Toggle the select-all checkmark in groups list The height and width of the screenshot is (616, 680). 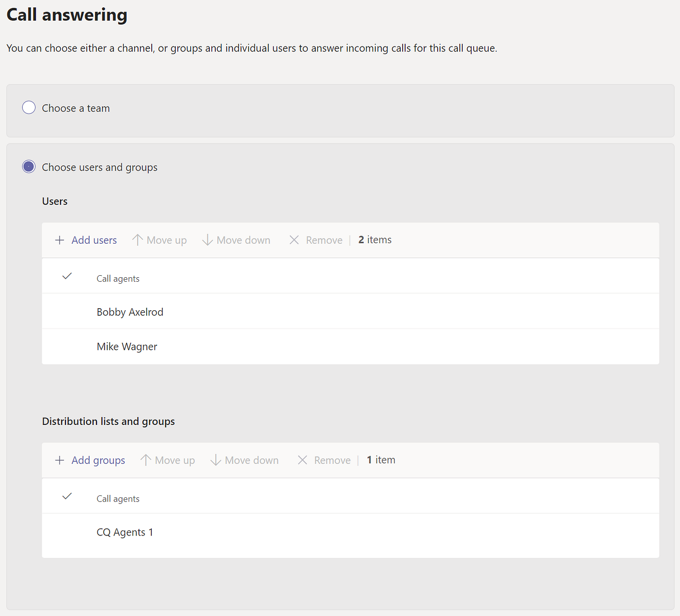point(67,496)
